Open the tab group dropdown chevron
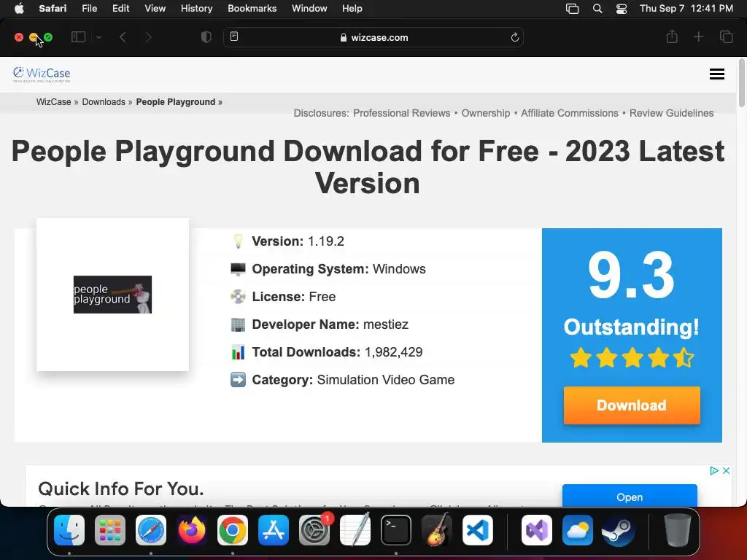Screen dimensions: 747x560 (98, 37)
